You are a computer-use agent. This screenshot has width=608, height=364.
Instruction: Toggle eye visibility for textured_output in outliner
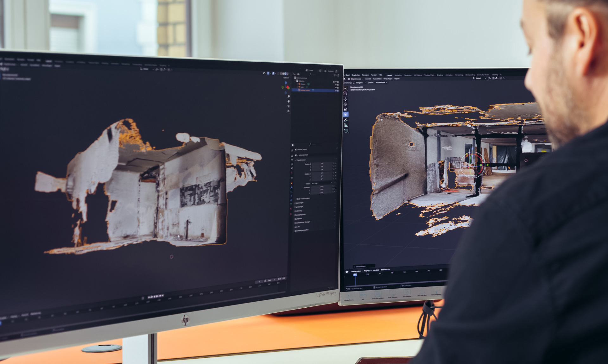(336, 91)
